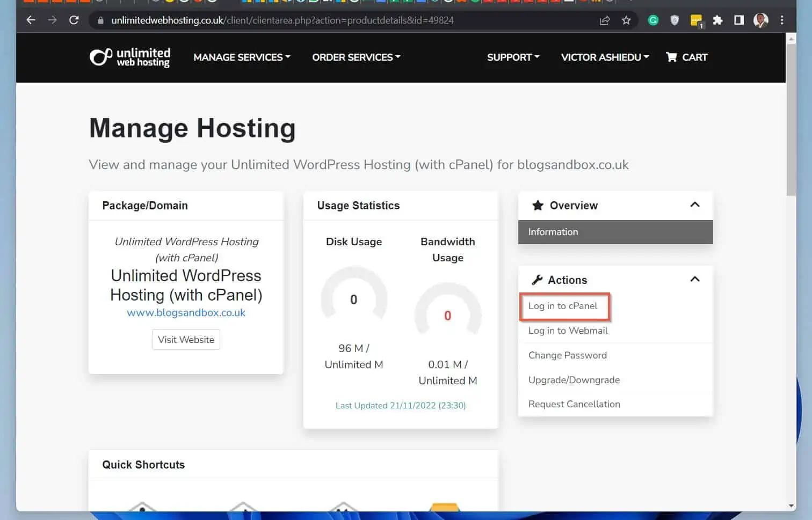Open the Change Password action
Screen dimensions: 812x520
[x=568, y=355]
